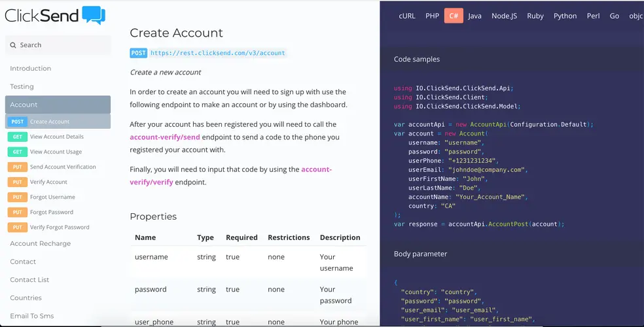
Task: Switch code samples to Python
Action: tap(565, 16)
